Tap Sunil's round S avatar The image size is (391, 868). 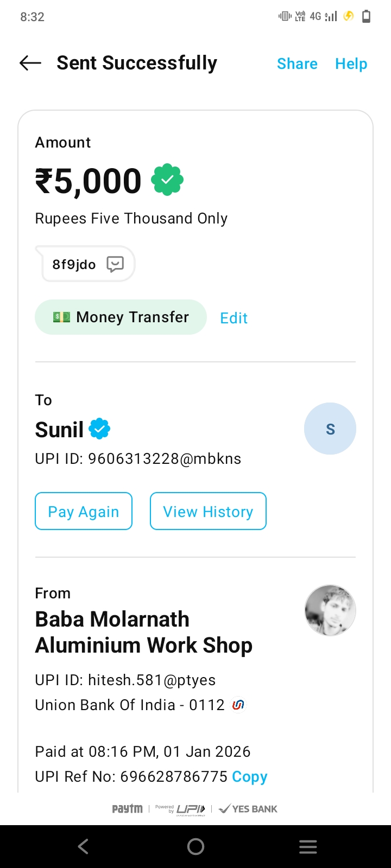[x=330, y=429]
